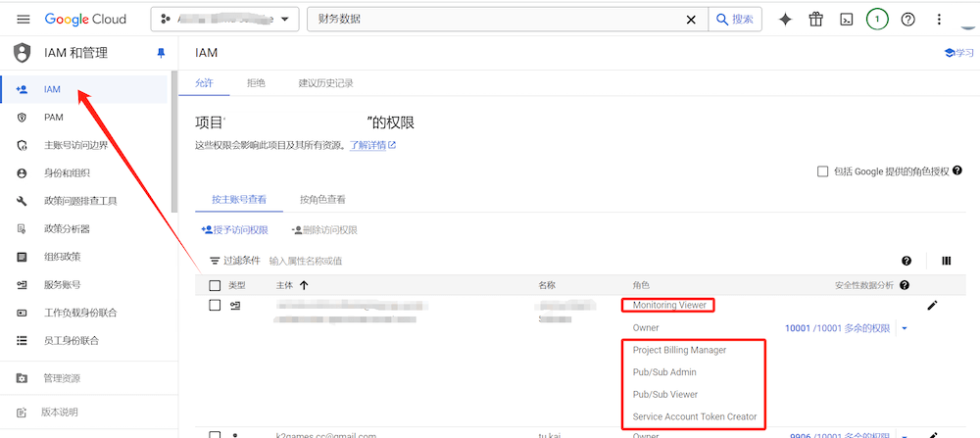Toggle the select-all header checkbox

[215, 285]
